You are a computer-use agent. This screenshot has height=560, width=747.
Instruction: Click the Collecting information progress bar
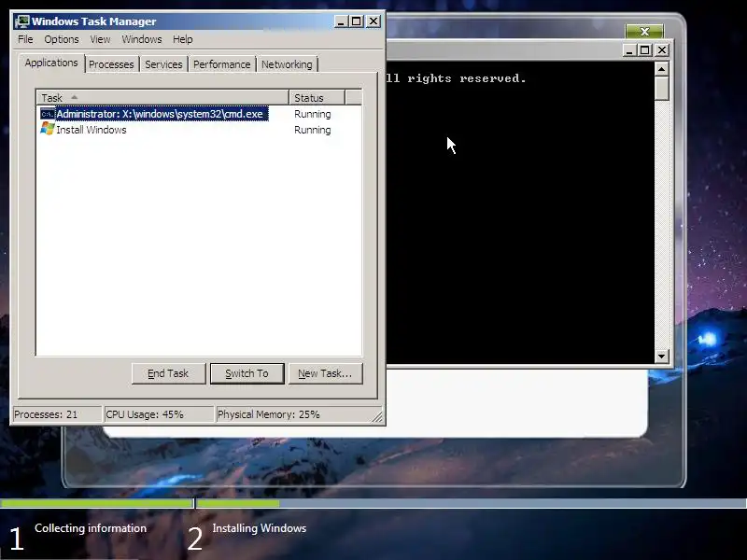coord(97,503)
